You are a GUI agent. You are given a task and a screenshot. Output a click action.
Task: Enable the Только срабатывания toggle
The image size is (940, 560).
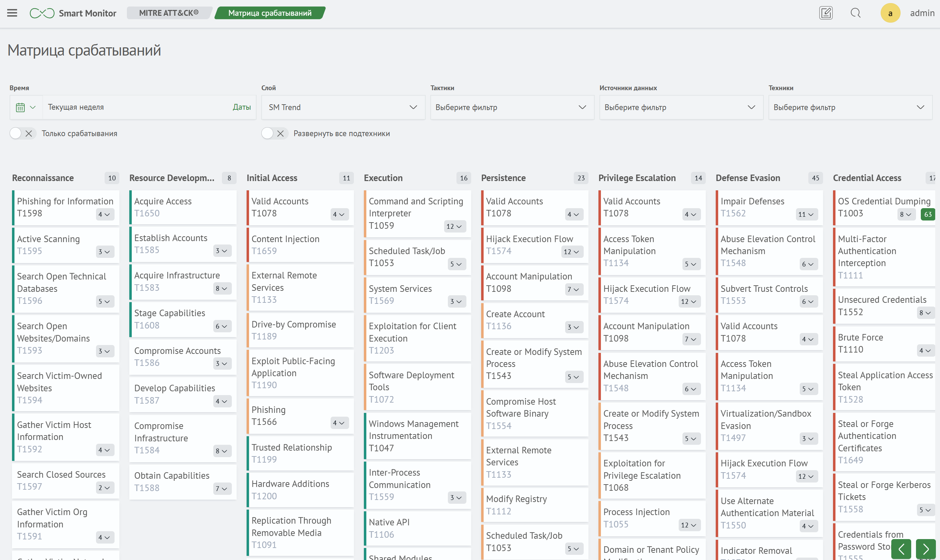(22, 133)
